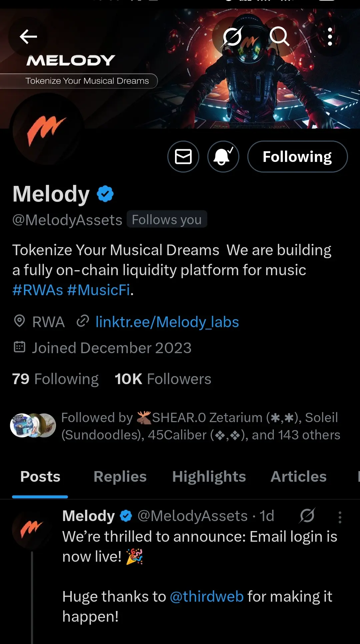Open linktr.ee/Melody_labs link
360x644 pixels.
(x=167, y=322)
